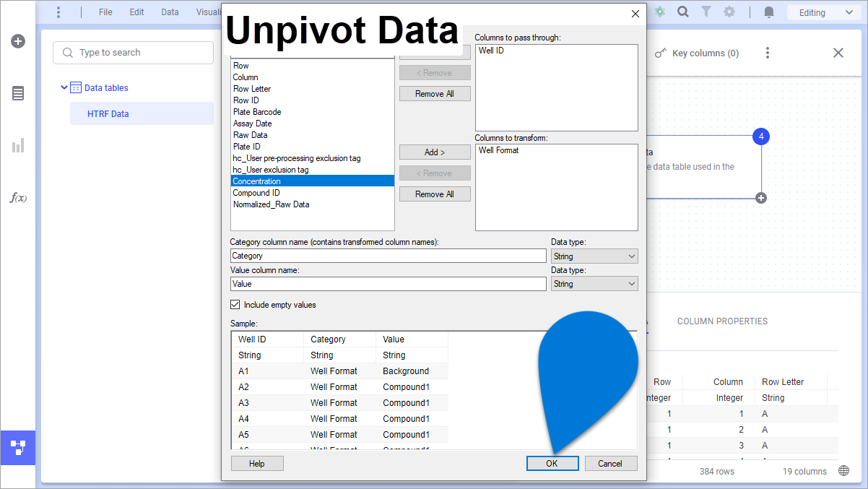Click the Row Letter header in background table

(x=783, y=382)
